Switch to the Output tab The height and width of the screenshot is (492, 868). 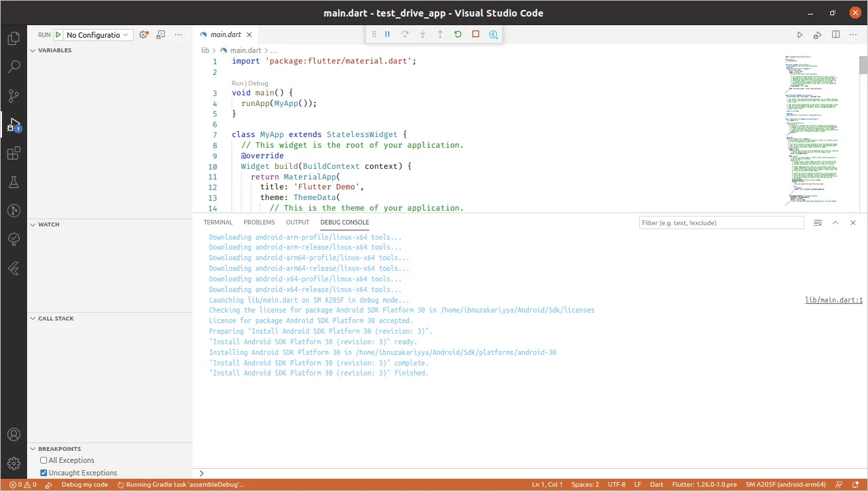[x=298, y=222]
